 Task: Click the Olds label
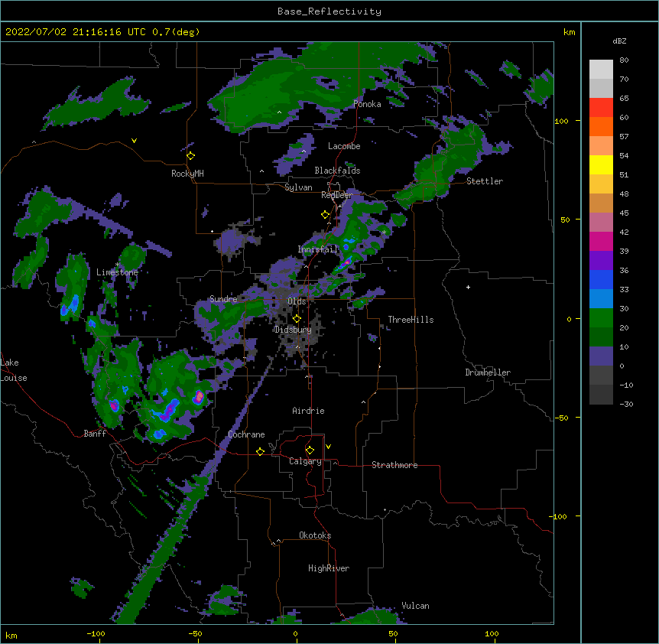pos(297,301)
